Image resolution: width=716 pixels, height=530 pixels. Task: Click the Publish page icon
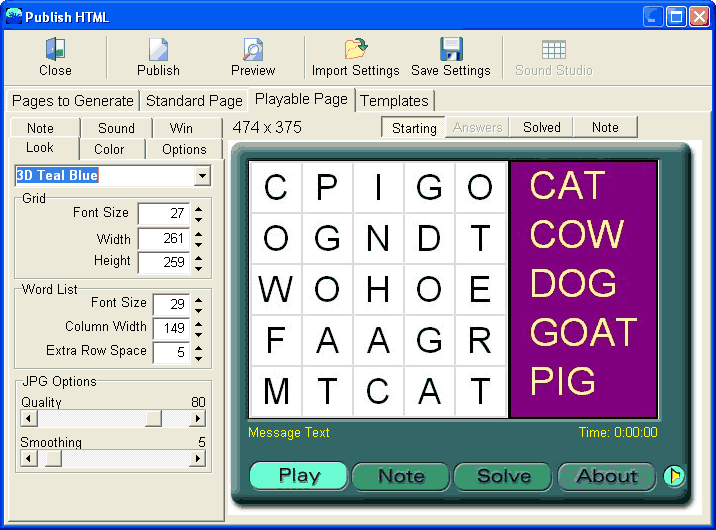(158, 49)
